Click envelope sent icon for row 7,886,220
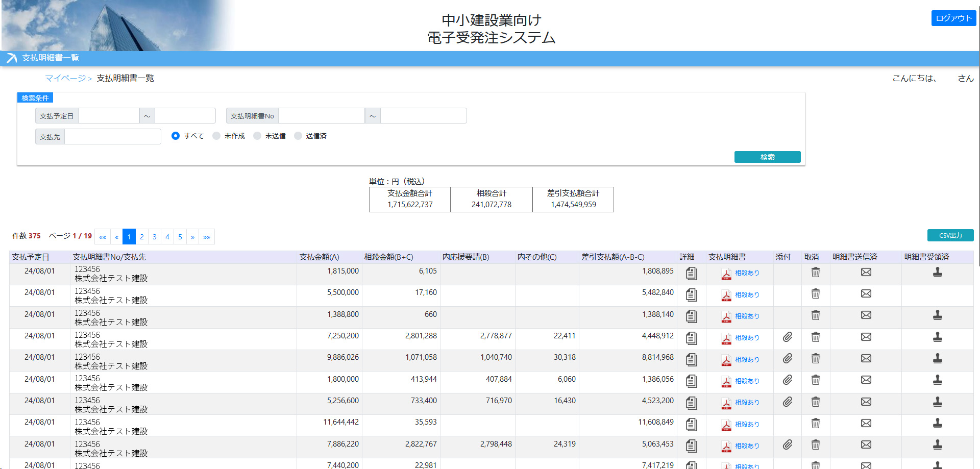 [x=866, y=445]
